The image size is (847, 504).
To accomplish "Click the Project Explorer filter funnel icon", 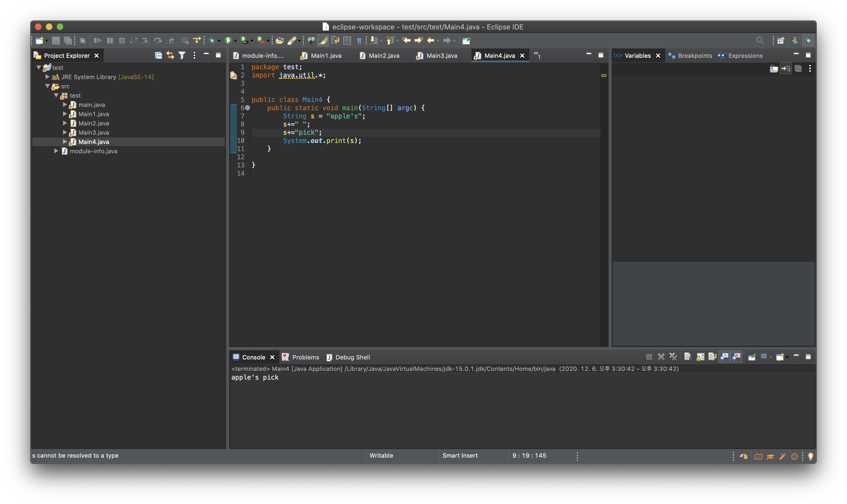I will (182, 55).
